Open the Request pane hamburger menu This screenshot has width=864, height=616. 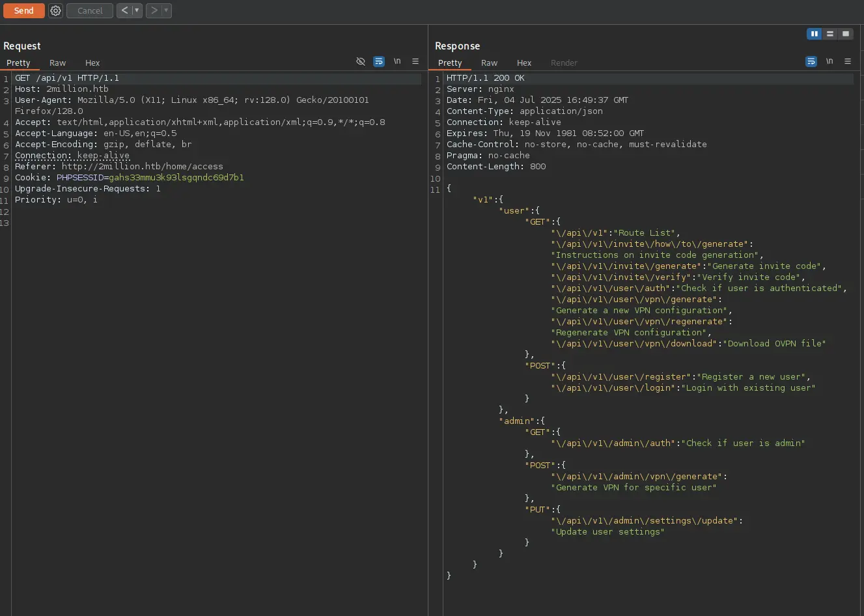[415, 61]
